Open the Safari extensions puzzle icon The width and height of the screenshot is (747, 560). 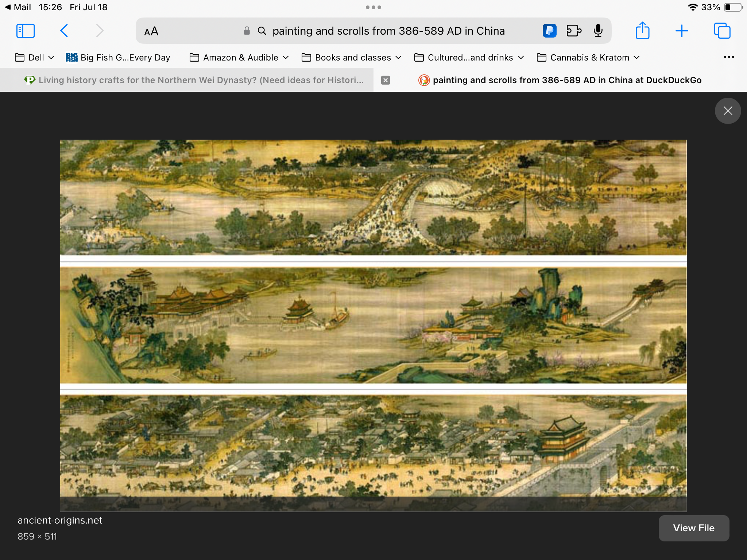pyautogui.click(x=574, y=31)
